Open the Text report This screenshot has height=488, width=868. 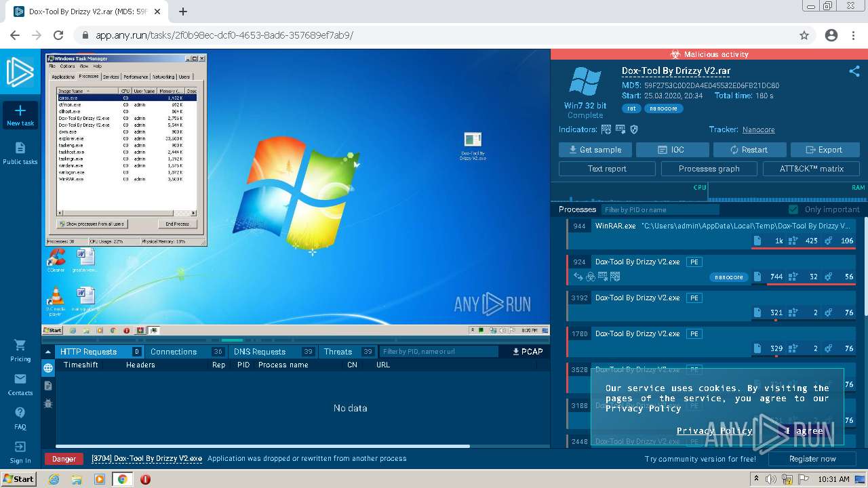607,169
